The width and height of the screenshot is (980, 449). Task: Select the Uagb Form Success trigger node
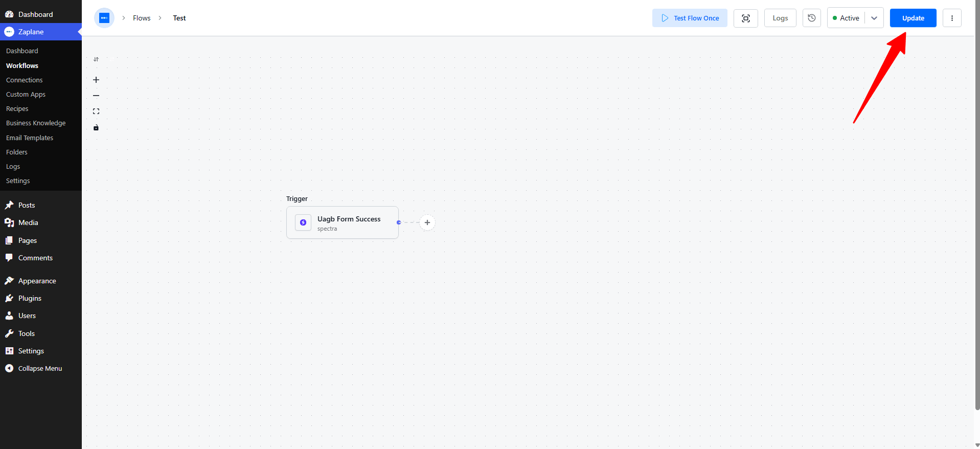343,222
